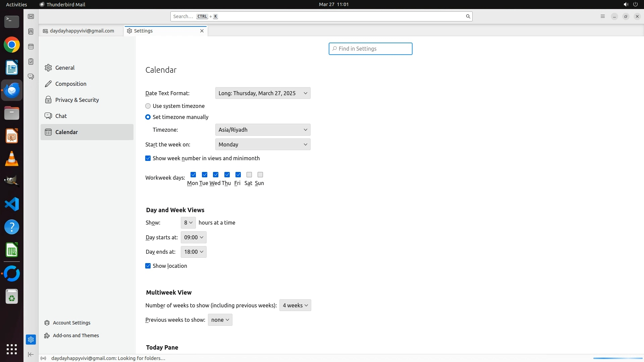The height and width of the screenshot is (362, 644).
Task: Click the Find in Settings field
Action: [x=370, y=49]
